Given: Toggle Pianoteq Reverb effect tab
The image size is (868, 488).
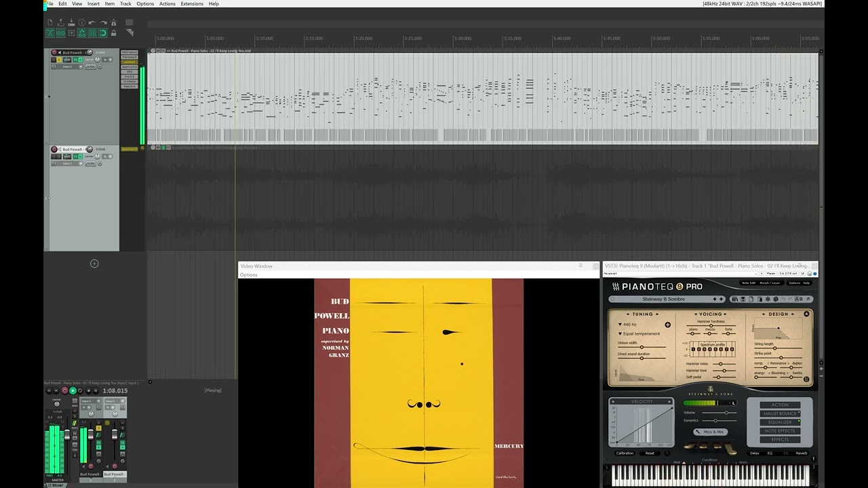Looking at the screenshot, I should (x=802, y=453).
